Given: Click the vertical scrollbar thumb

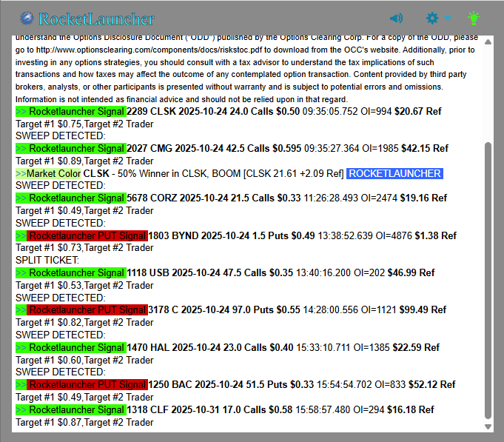Looking at the screenshot, I should 487,281.
